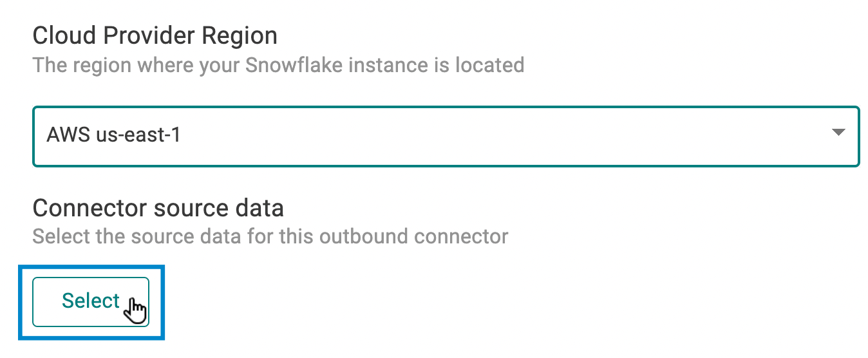Click the Cloud Provider Region heading
Image resolution: width=868 pixels, height=358 pixels.
(x=155, y=36)
